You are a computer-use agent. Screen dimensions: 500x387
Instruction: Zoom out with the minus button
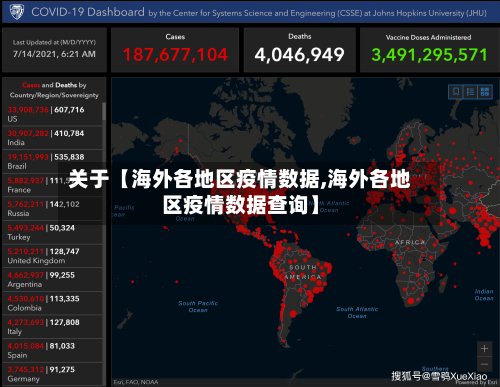(484, 364)
